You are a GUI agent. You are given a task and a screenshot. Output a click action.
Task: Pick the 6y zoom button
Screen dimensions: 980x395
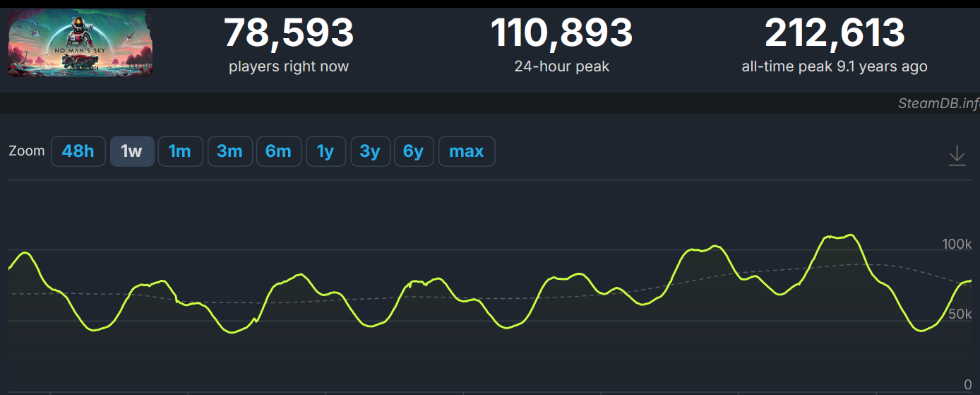(414, 151)
